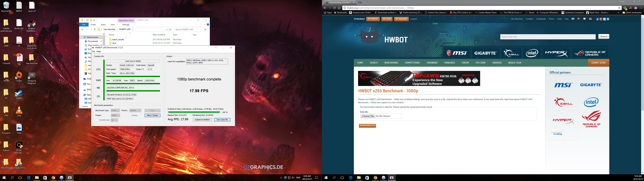Select Downloads in Explorer Quick access
Viewport: 644px width, 181px height.
[x=93, y=41]
